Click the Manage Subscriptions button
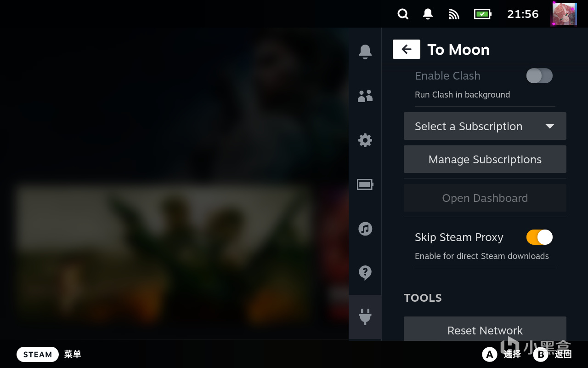The image size is (588, 368). (485, 159)
